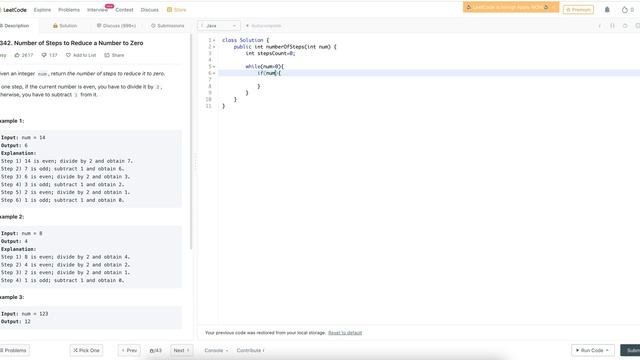Open the Store link
The height and width of the screenshot is (360, 640).
[177, 10]
